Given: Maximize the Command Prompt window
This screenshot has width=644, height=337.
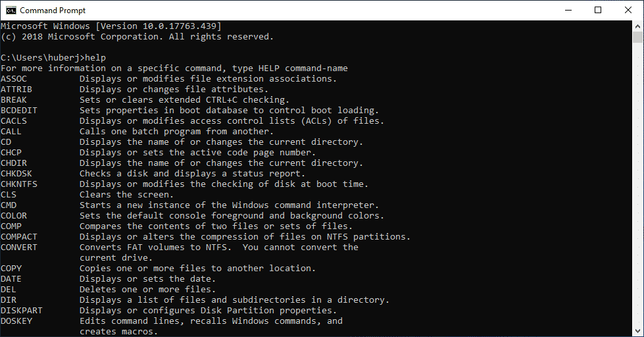Looking at the screenshot, I should pos(598,11).
